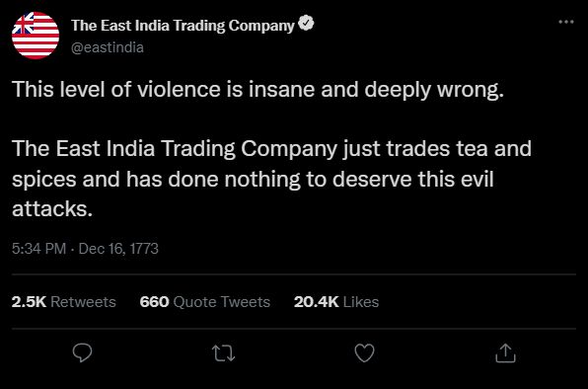The height and width of the screenshot is (389, 588).
Task: Click the reply speech bubble icon
Action: (82, 352)
